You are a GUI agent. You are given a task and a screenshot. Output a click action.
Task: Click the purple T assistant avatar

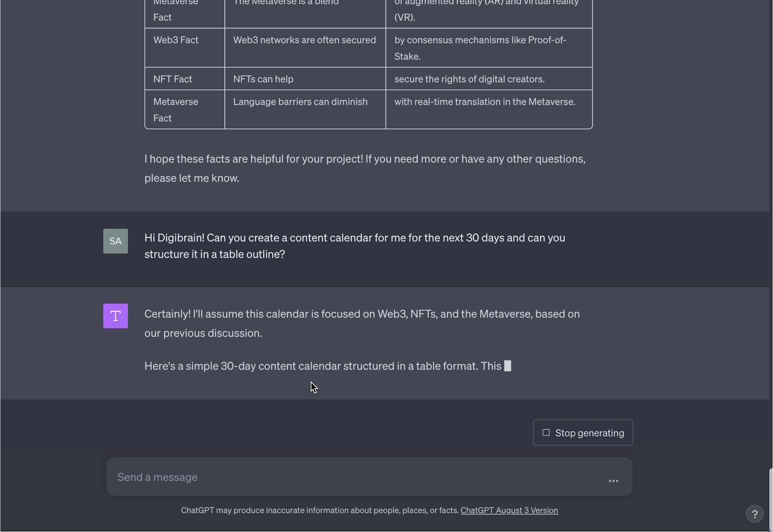click(115, 316)
